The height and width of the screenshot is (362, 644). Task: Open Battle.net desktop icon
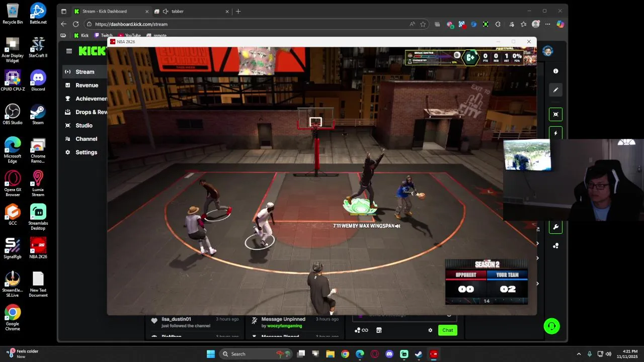(38, 14)
